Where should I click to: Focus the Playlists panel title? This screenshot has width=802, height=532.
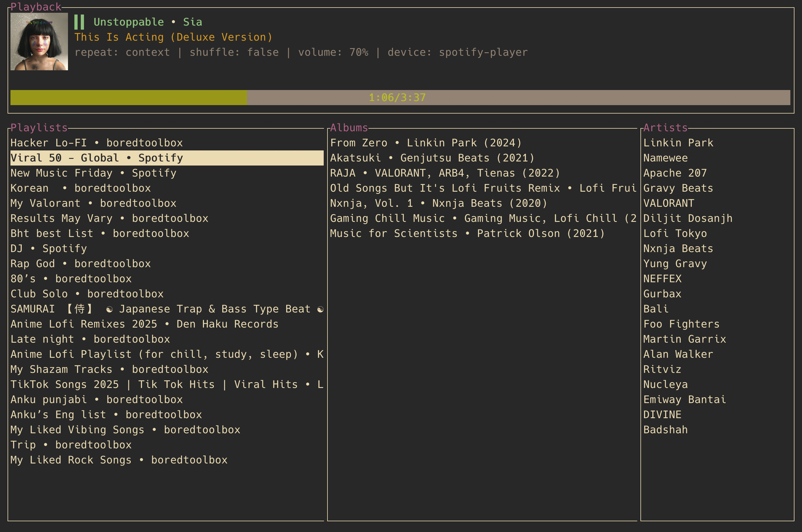[39, 127]
